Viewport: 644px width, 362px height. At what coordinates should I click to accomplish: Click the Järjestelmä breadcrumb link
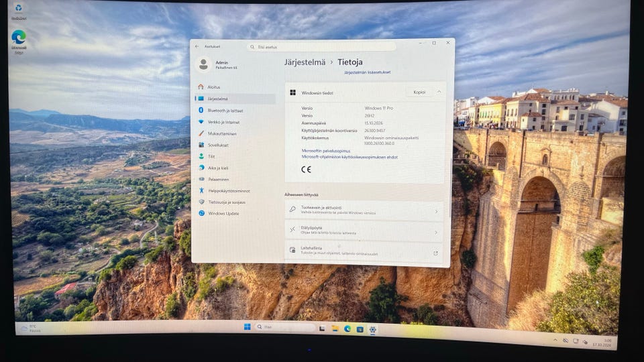tap(305, 62)
